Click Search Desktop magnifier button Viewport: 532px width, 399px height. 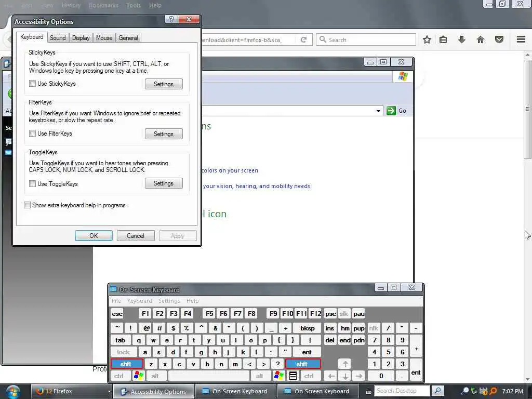point(438,391)
